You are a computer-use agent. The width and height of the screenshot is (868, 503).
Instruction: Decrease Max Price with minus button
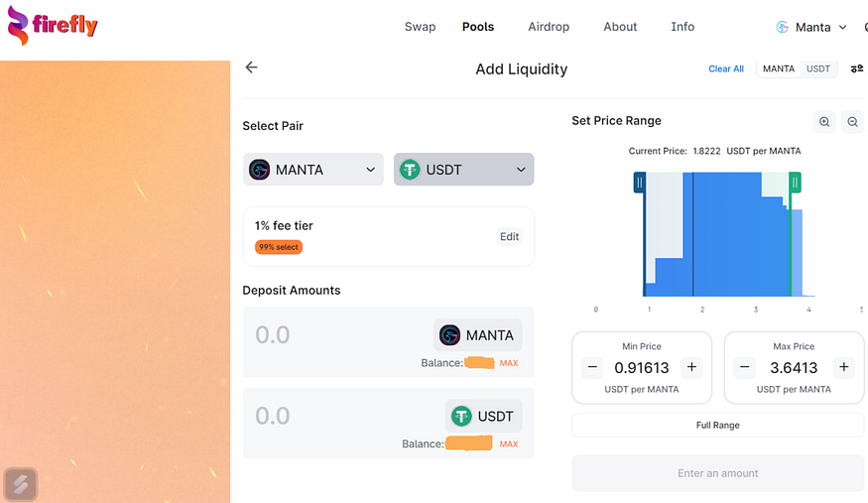tap(745, 367)
